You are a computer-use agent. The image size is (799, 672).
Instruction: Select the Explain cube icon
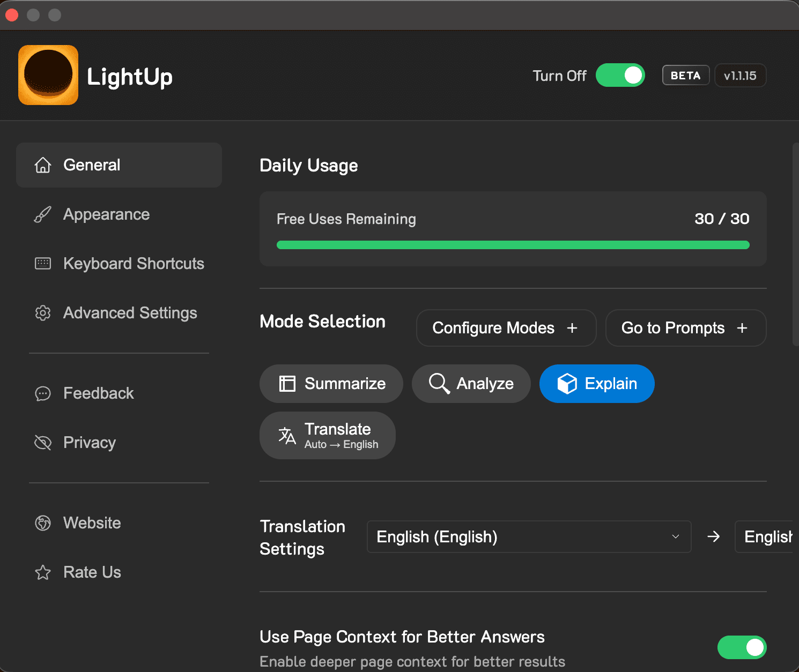567,384
